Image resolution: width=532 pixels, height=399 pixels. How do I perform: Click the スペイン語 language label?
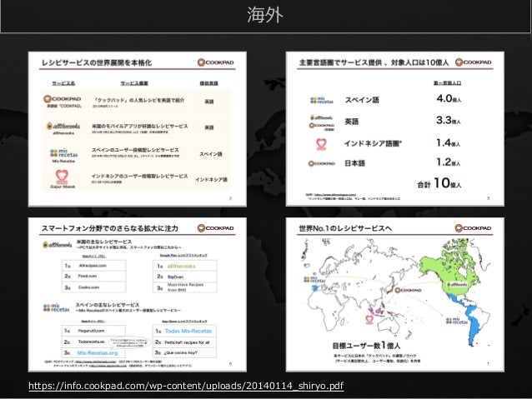point(362,100)
